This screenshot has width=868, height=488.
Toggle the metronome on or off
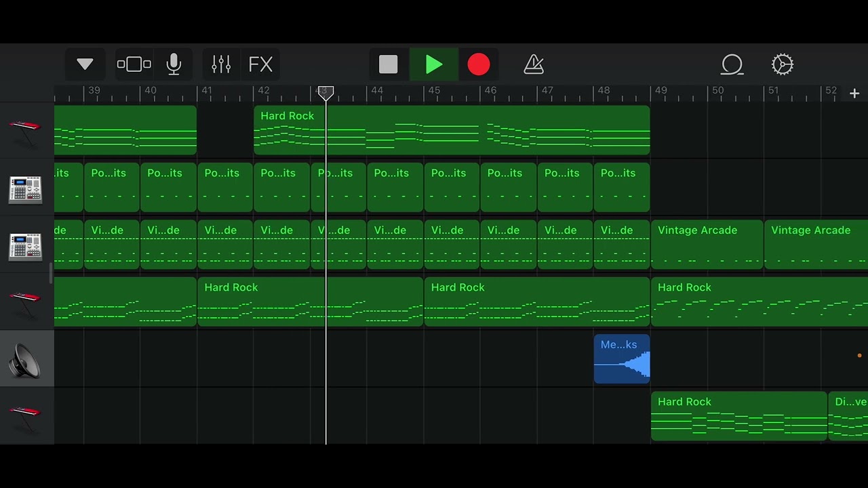click(x=534, y=64)
